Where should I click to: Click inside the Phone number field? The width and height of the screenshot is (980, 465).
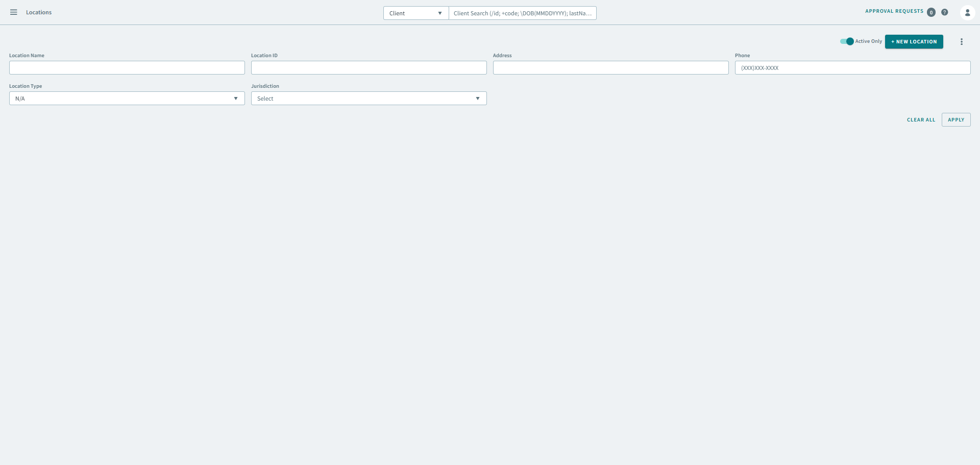(x=852, y=67)
